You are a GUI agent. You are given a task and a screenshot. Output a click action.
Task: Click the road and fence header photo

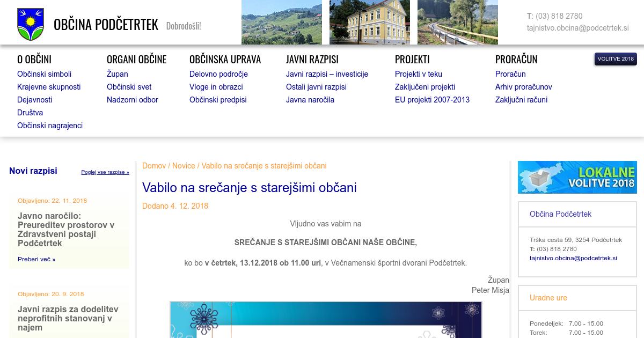457,22
